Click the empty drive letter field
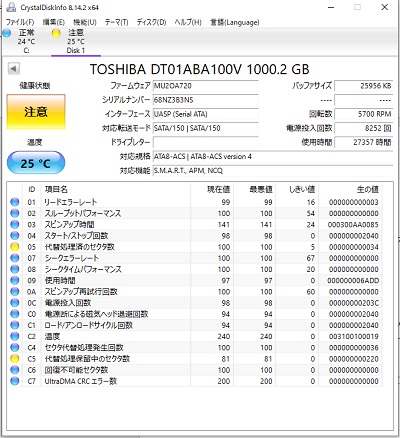The width and height of the screenshot is (400, 438). (x=206, y=142)
